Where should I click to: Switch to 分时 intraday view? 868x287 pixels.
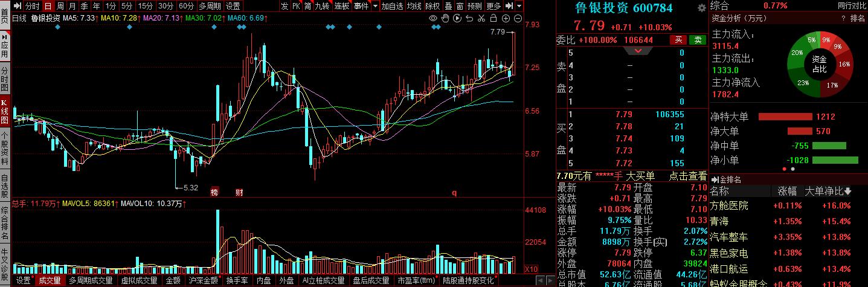tap(32, 6)
